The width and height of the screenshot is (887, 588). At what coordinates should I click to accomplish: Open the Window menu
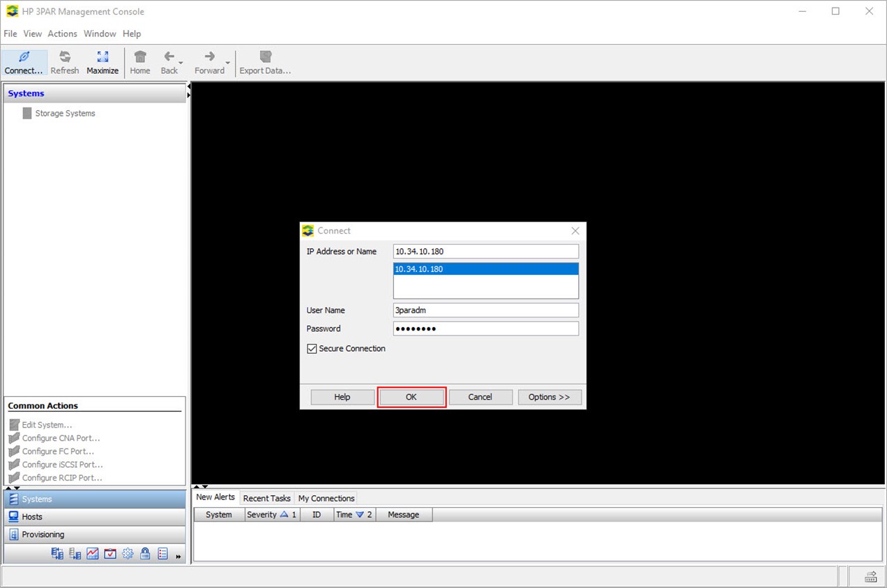tap(100, 33)
